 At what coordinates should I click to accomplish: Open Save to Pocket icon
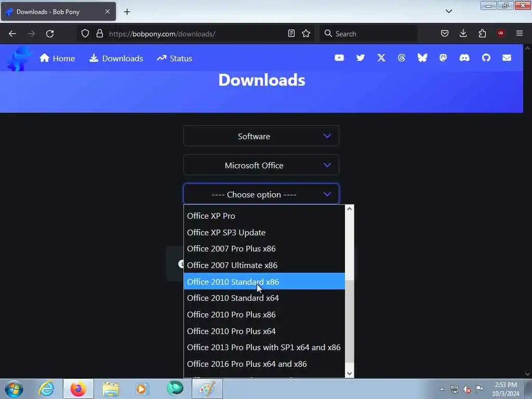point(445,34)
